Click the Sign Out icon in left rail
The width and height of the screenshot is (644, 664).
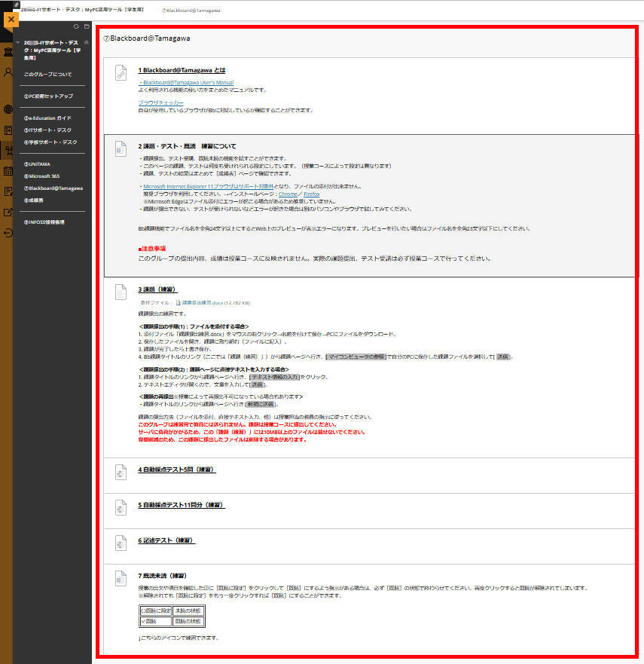(x=8, y=232)
